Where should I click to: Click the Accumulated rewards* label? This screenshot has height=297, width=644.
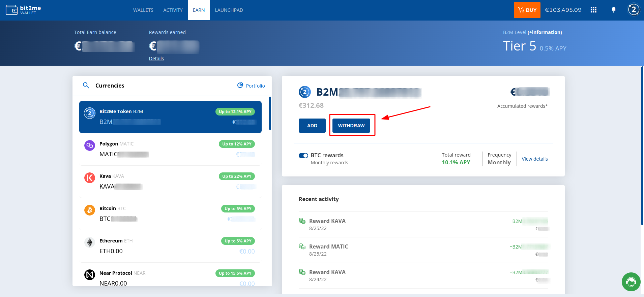(522, 106)
